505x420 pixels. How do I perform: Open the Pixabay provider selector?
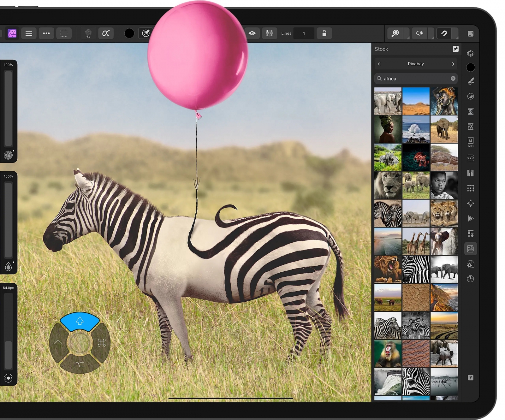click(x=416, y=64)
